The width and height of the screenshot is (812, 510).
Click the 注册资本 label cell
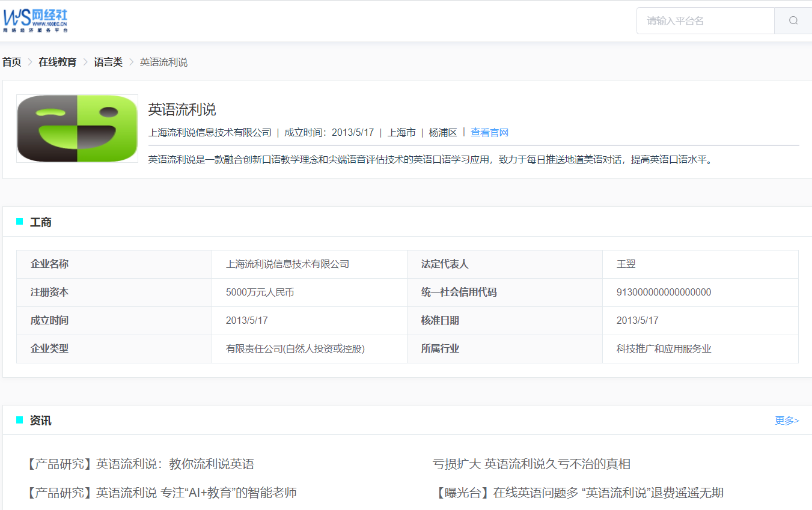tap(114, 293)
